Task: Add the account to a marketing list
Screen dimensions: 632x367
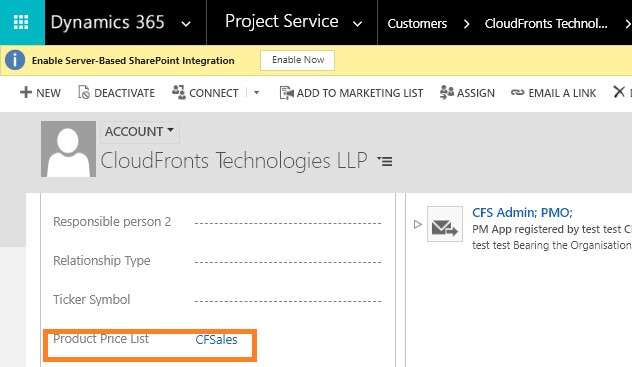Action: click(360, 93)
